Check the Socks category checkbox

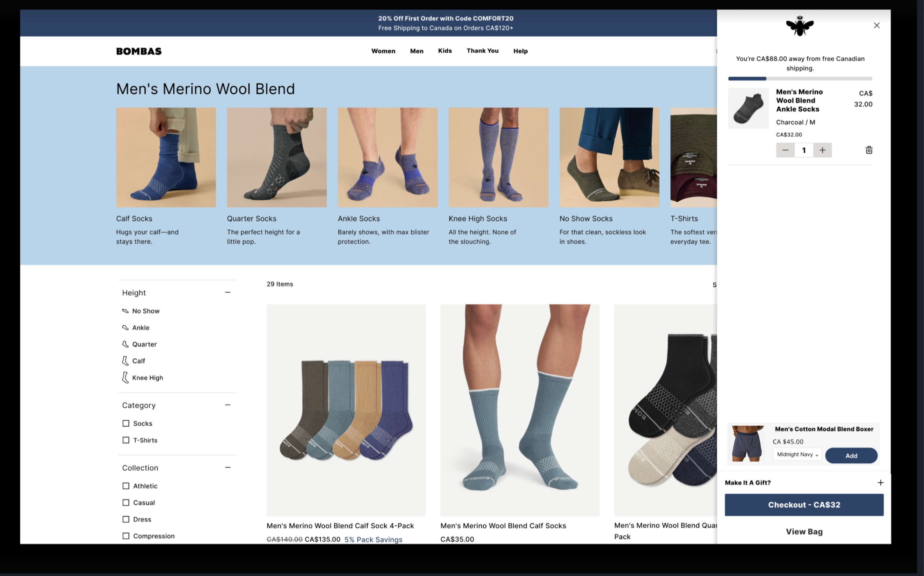(x=126, y=424)
